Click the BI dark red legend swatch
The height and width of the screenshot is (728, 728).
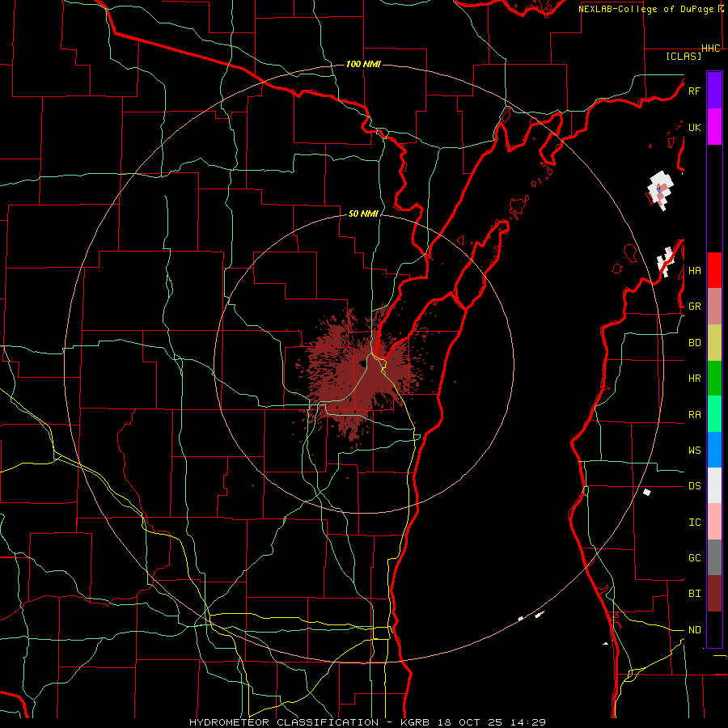[x=714, y=594]
